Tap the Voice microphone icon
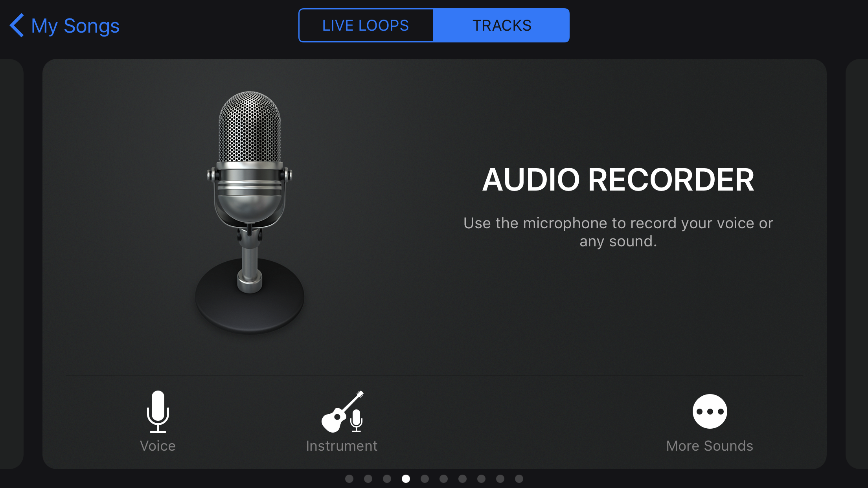 tap(158, 411)
